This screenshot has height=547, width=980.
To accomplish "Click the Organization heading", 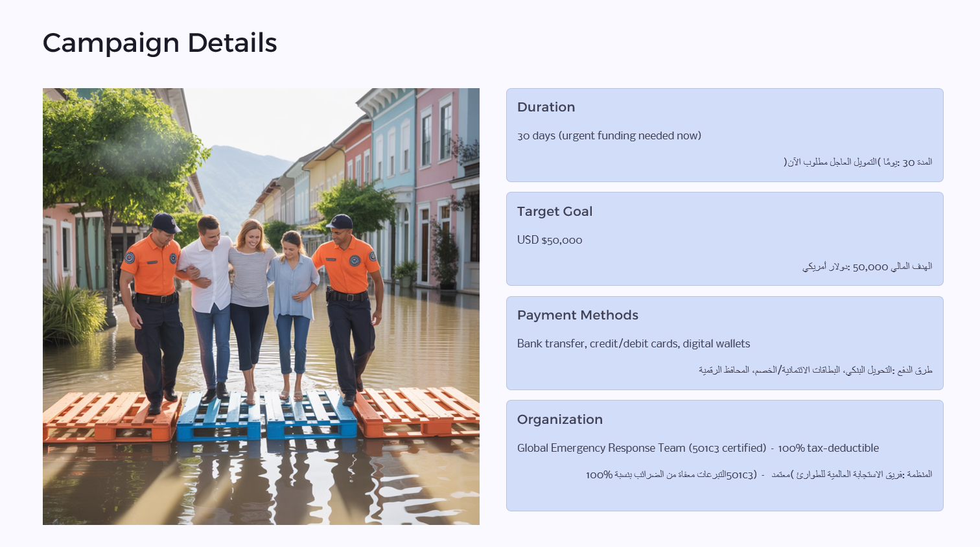I will [559, 419].
